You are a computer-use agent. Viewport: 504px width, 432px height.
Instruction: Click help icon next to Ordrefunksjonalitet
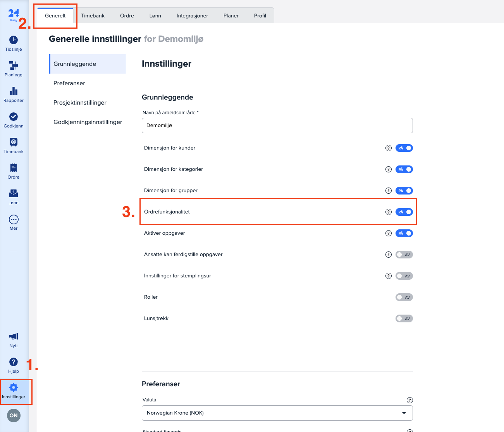(389, 212)
